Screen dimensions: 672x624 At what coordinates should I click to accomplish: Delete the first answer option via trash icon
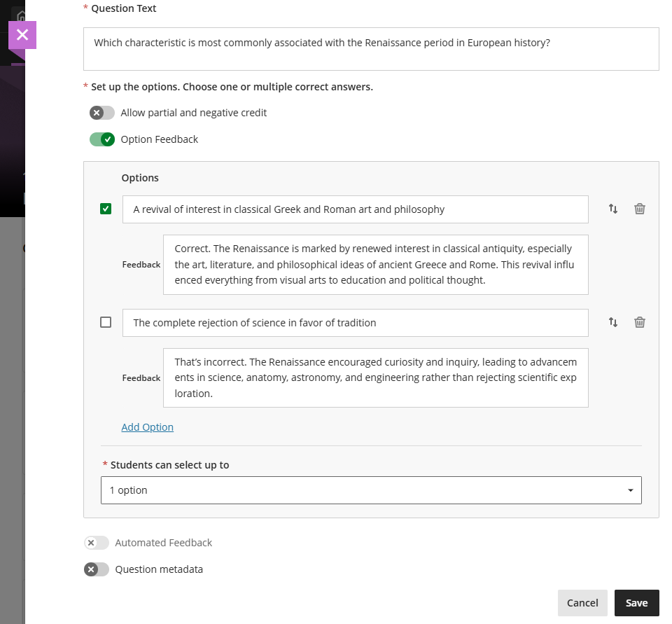(x=639, y=209)
